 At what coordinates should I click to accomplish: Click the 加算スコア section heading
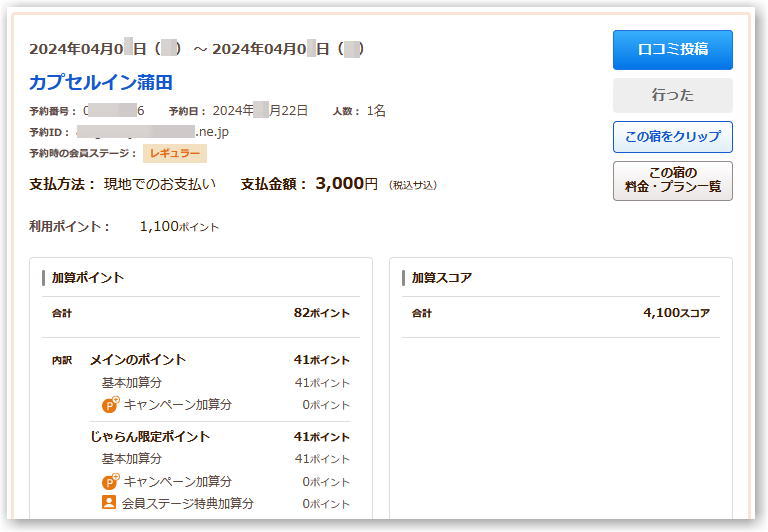point(441,277)
